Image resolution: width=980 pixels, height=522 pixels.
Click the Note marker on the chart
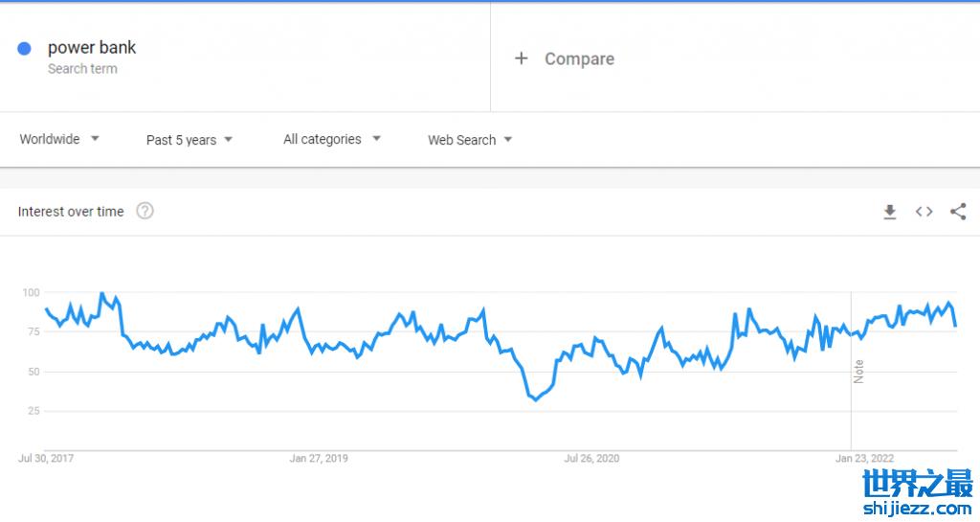858,372
